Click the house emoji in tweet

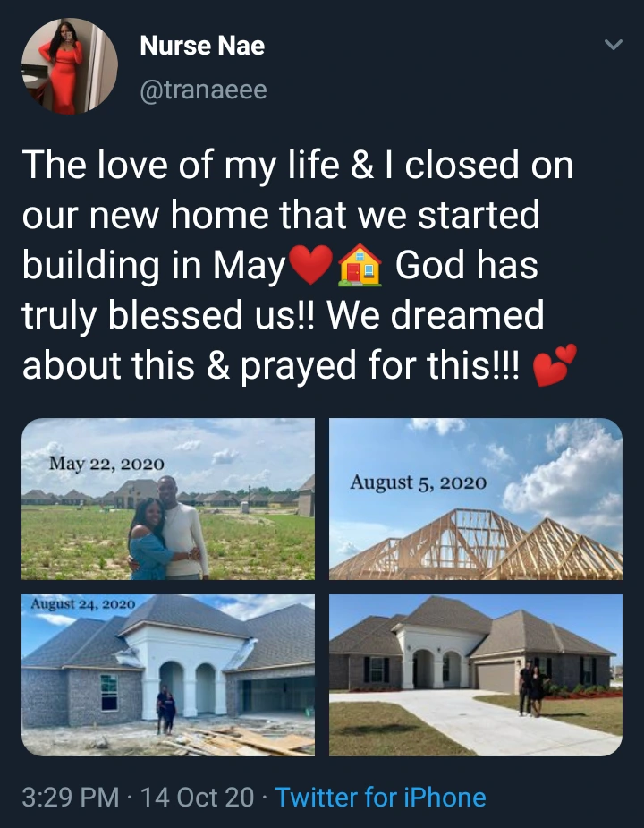pyautogui.click(x=360, y=265)
